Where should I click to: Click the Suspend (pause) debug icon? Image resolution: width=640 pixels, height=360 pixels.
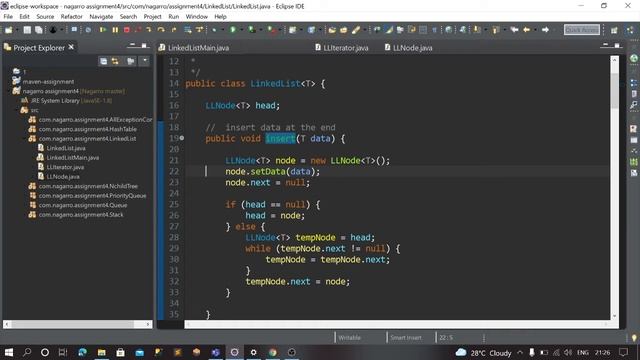tap(115, 30)
